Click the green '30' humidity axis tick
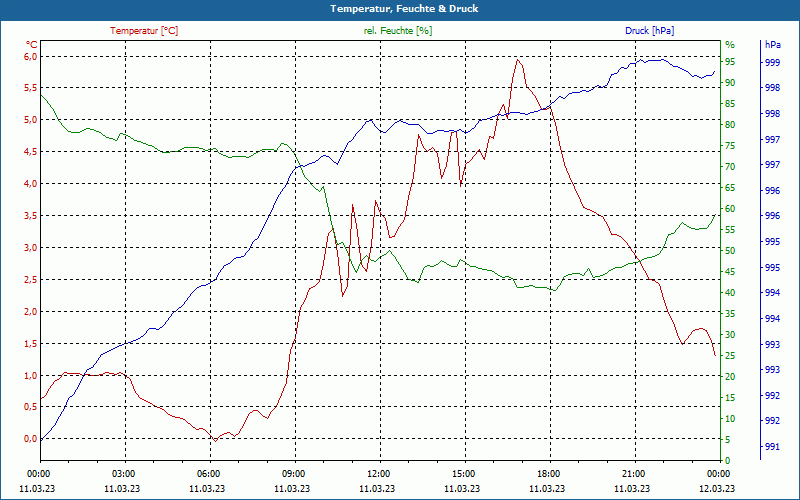Image resolution: width=800 pixels, height=500 pixels. click(730, 335)
